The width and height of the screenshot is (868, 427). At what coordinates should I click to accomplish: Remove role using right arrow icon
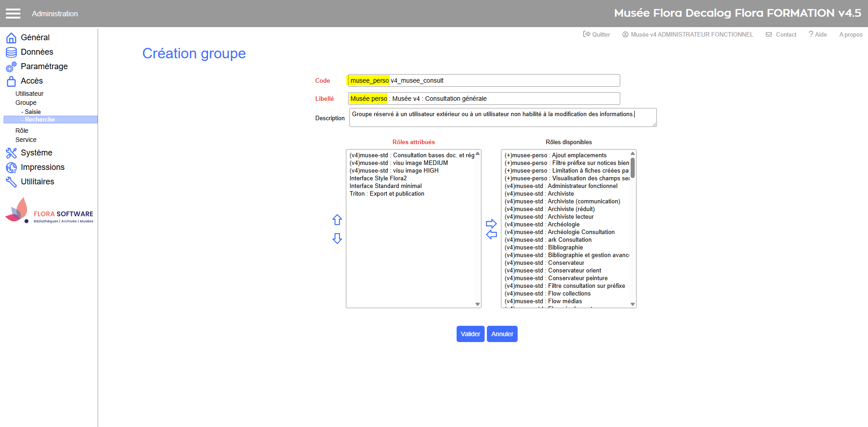[x=491, y=224]
